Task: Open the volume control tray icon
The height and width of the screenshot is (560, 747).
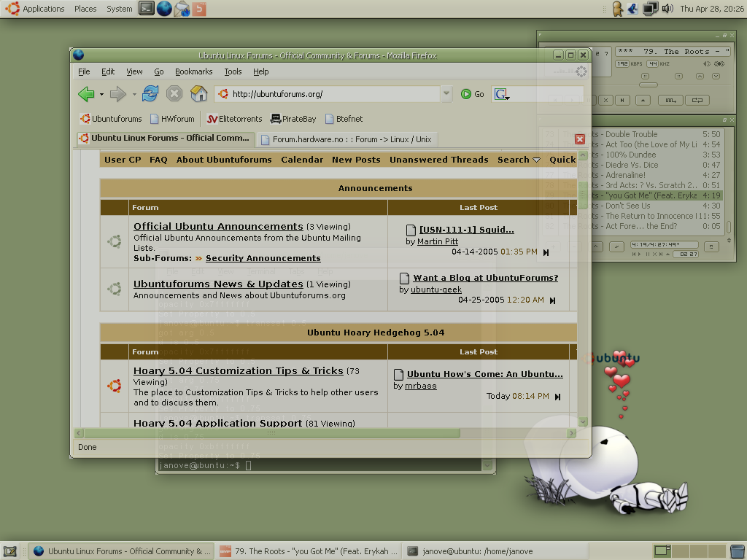Action: tap(667, 9)
